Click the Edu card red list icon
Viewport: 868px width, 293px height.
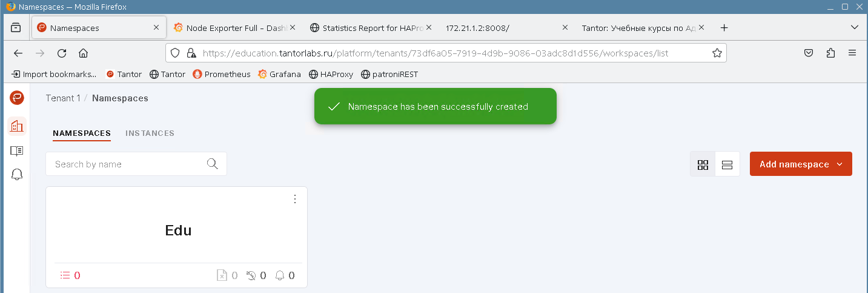(x=65, y=275)
